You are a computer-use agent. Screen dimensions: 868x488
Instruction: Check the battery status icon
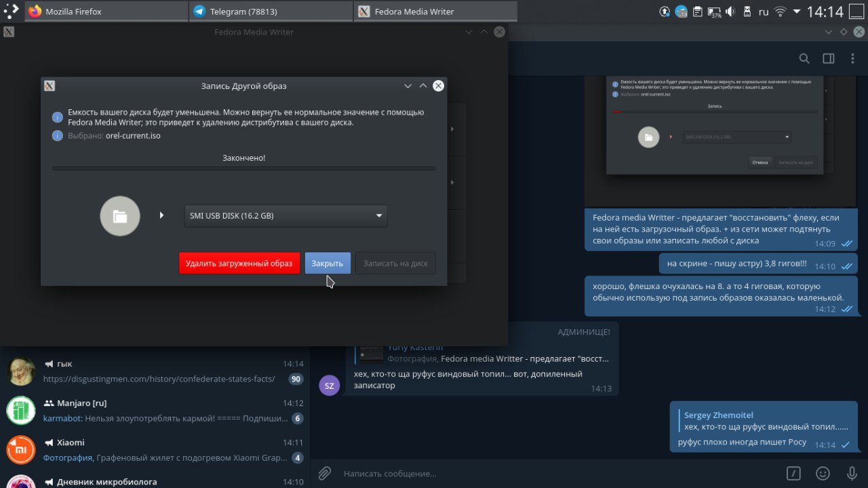point(714,12)
